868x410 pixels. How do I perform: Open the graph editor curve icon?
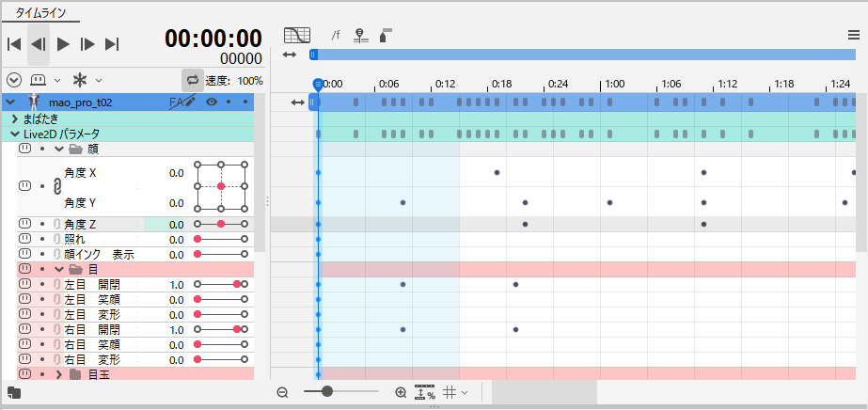[297, 36]
